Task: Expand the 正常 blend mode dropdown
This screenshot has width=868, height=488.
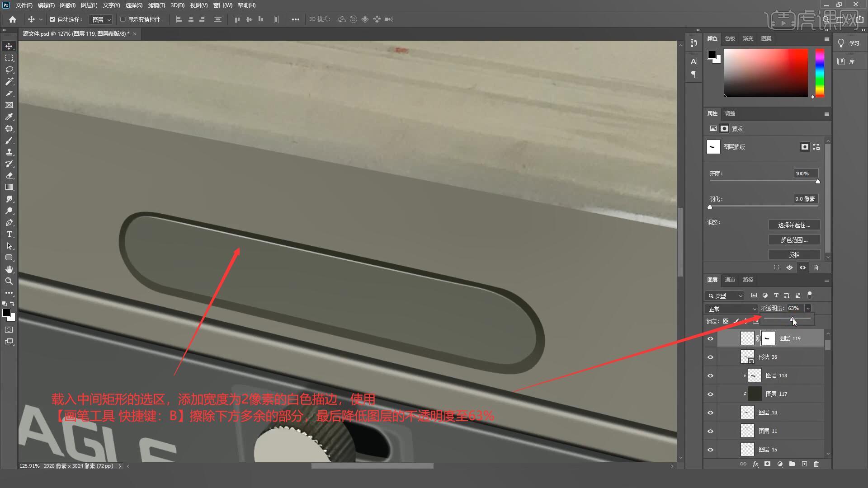Action: [731, 309]
